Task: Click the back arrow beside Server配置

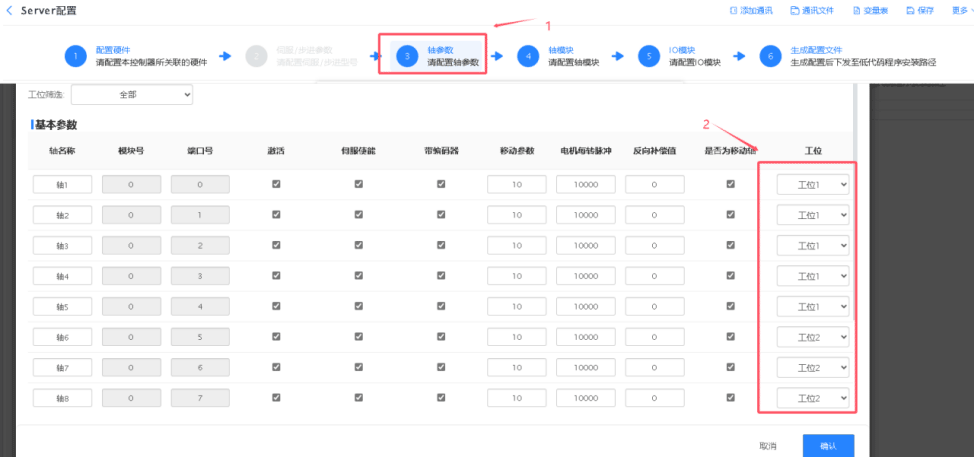Action: point(9,10)
